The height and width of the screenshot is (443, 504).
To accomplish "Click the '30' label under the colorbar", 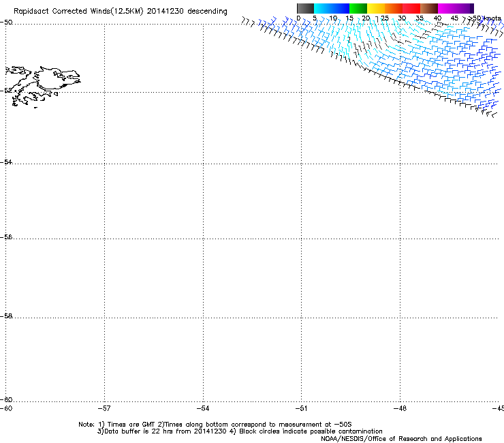I will (402, 18).
